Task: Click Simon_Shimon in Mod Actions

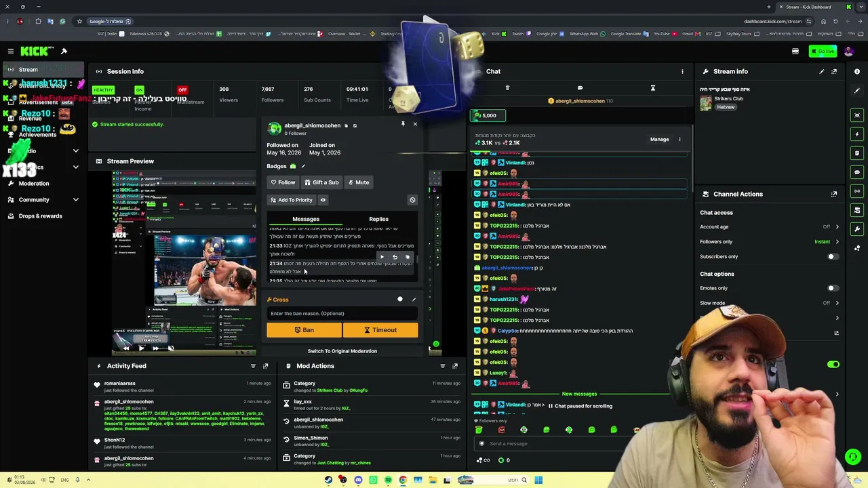Action: click(311, 438)
